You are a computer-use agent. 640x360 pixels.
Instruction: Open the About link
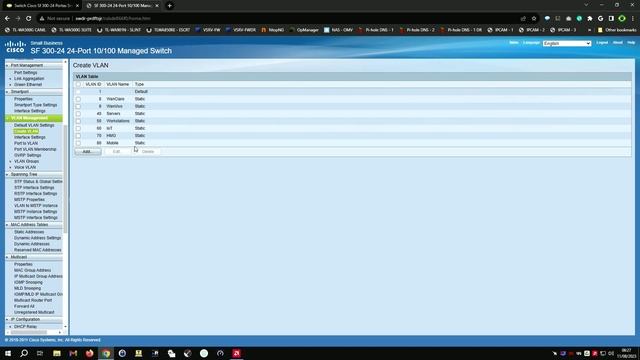pyautogui.click(x=618, y=42)
